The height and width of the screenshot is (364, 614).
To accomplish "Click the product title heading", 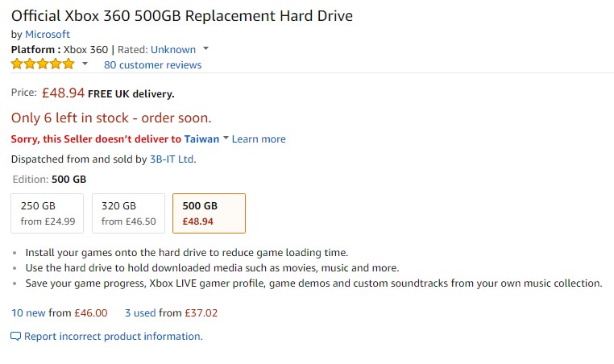I will point(181,15).
